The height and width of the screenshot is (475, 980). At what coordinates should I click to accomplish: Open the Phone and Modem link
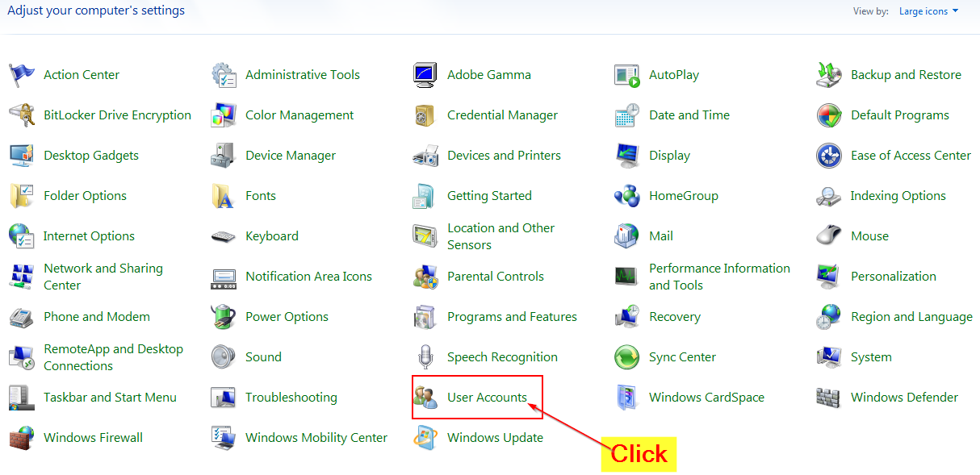97,317
